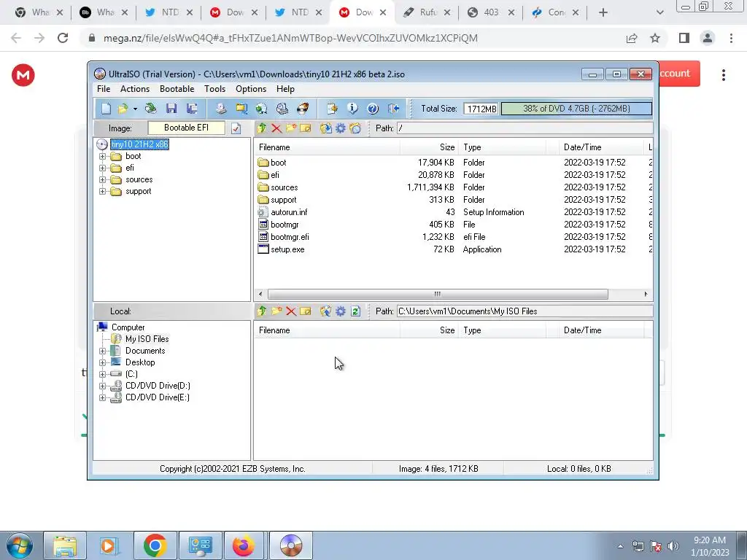Click New Folder icon in image toolbar
Screen dimensions: 747x560
[290, 128]
